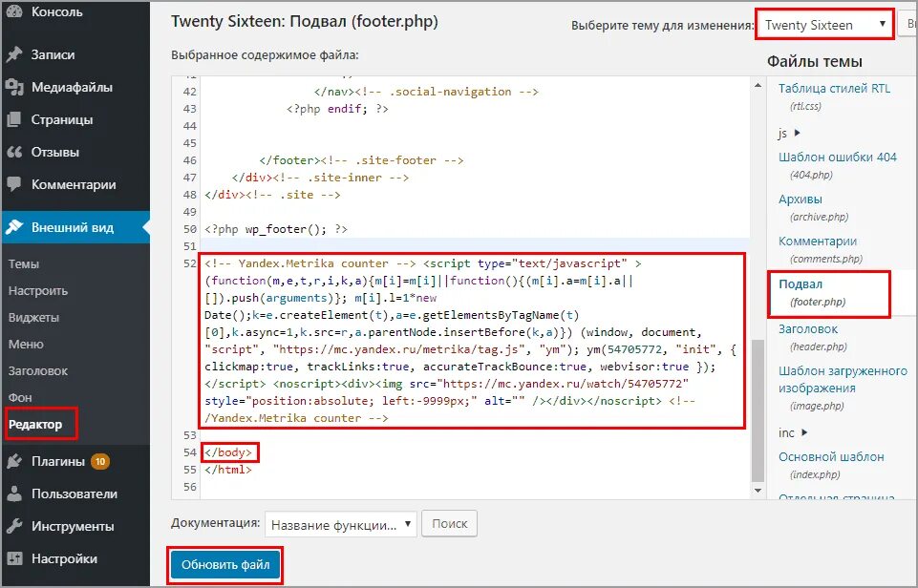The height and width of the screenshot is (588, 918).
Task: Click the Страницы pages icon
Action: (x=14, y=119)
